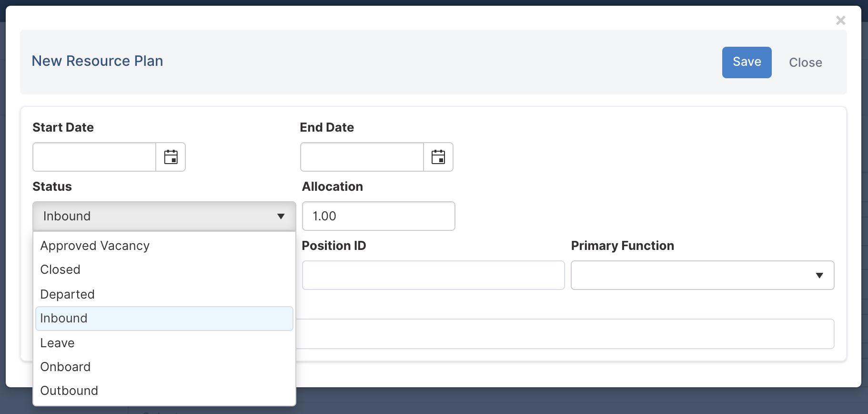The width and height of the screenshot is (868, 414).
Task: Click the Close link in the header
Action: pos(806,62)
